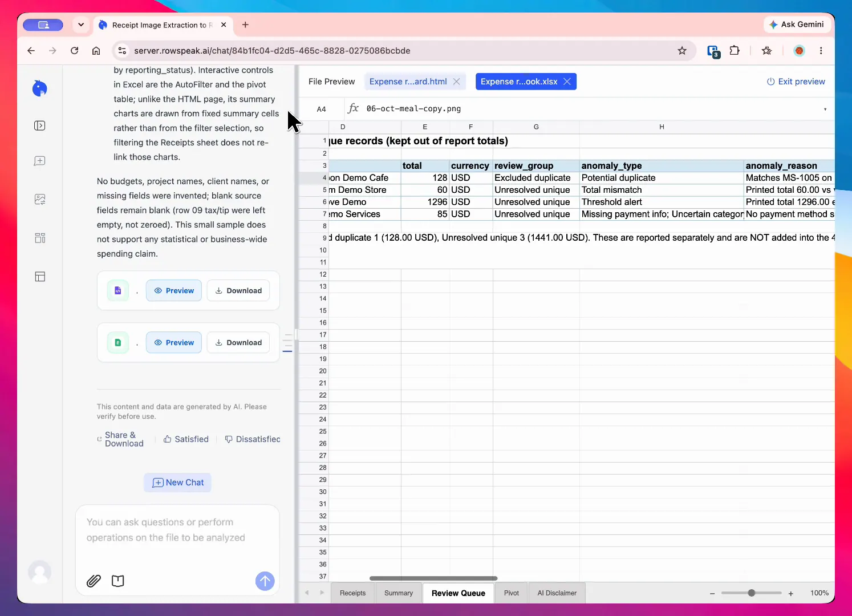852x616 pixels.
Task: Open the AI Disclaimer sheet tab
Action: pos(557,593)
